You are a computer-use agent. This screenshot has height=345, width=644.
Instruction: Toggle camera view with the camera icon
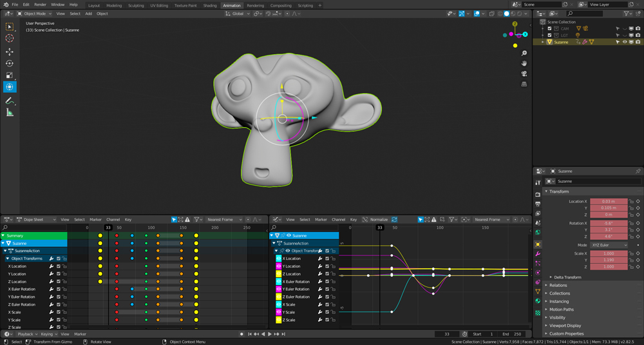(x=524, y=74)
